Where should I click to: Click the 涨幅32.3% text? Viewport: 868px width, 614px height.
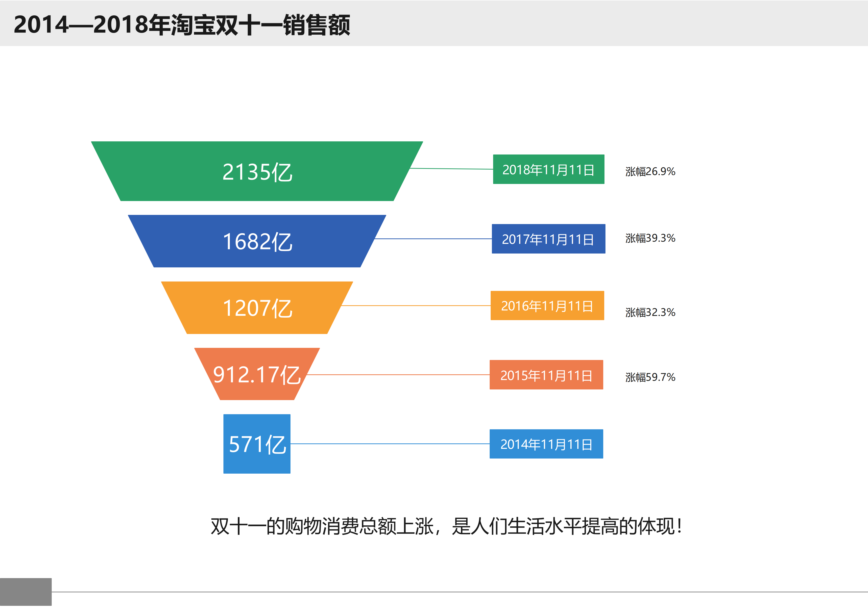[x=650, y=312]
